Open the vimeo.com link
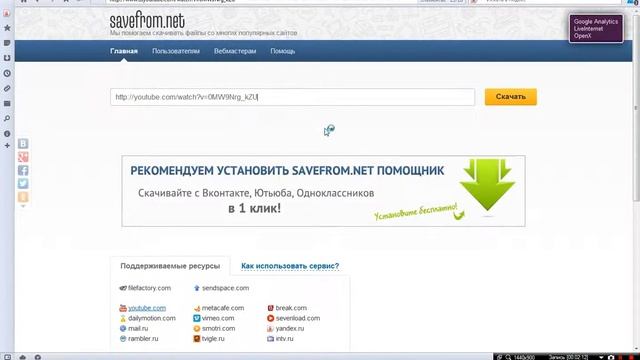This screenshot has width=640, height=360. 218,318
